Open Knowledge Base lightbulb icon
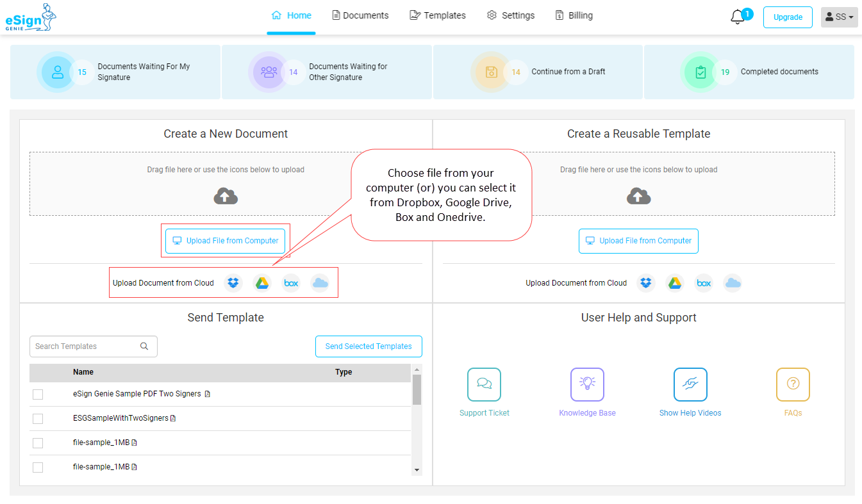 (x=587, y=384)
